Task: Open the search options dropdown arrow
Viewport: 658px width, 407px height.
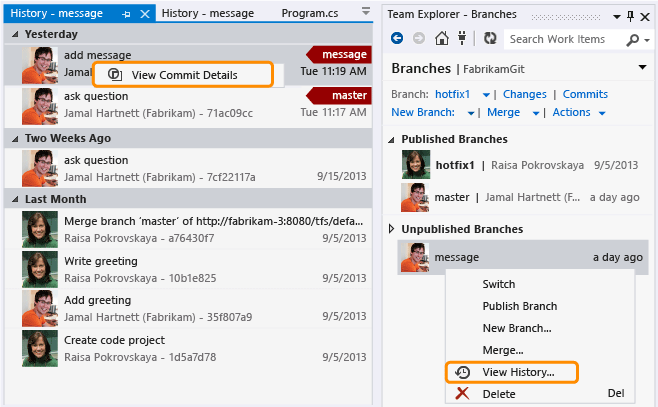Action: click(647, 41)
